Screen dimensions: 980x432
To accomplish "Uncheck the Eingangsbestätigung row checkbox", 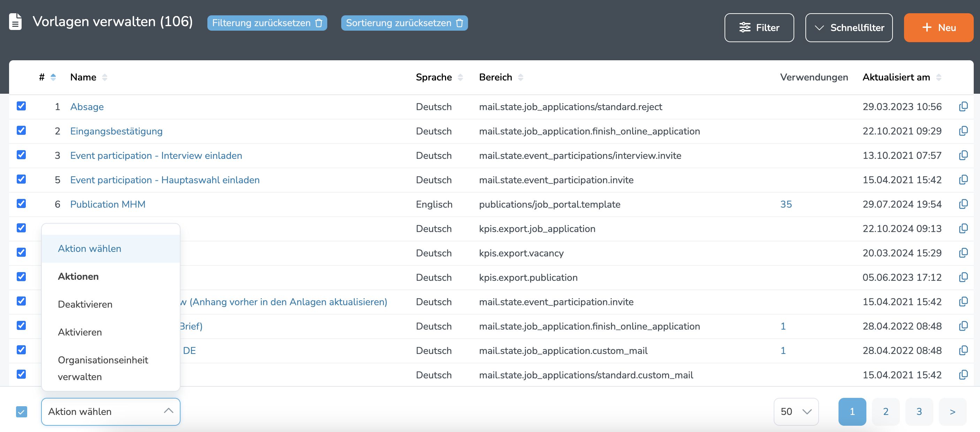I will click(21, 130).
